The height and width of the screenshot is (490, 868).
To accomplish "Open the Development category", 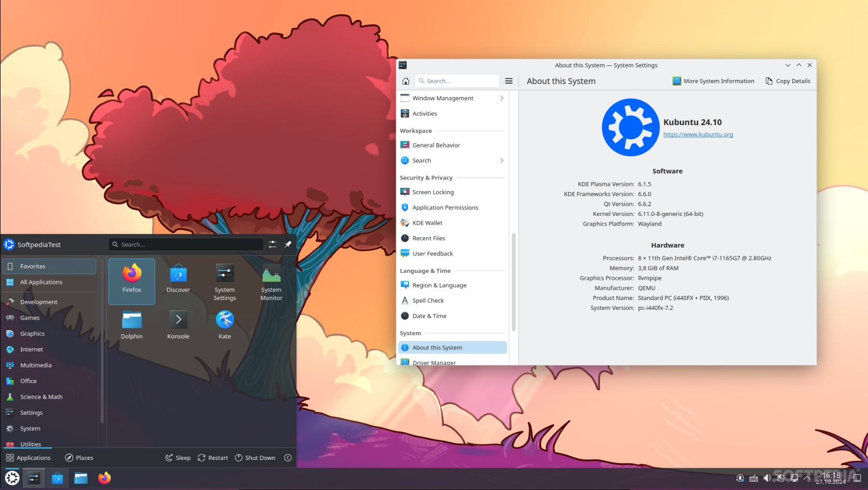I will (x=49, y=302).
